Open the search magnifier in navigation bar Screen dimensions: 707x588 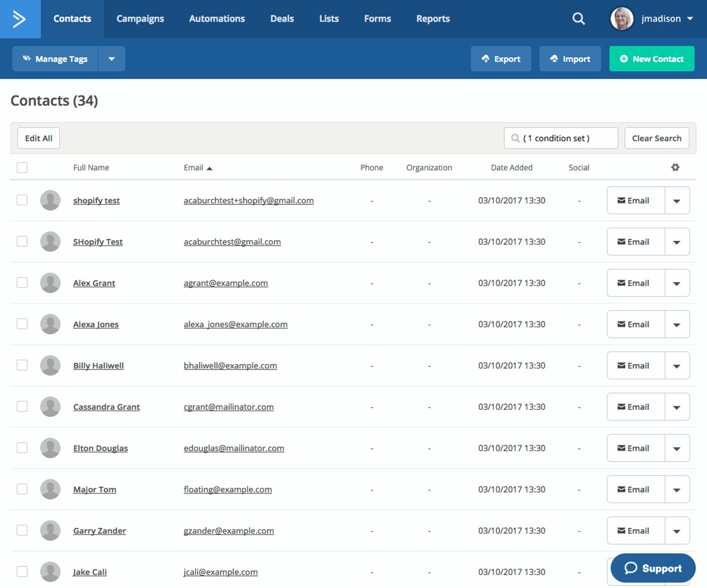tap(578, 19)
